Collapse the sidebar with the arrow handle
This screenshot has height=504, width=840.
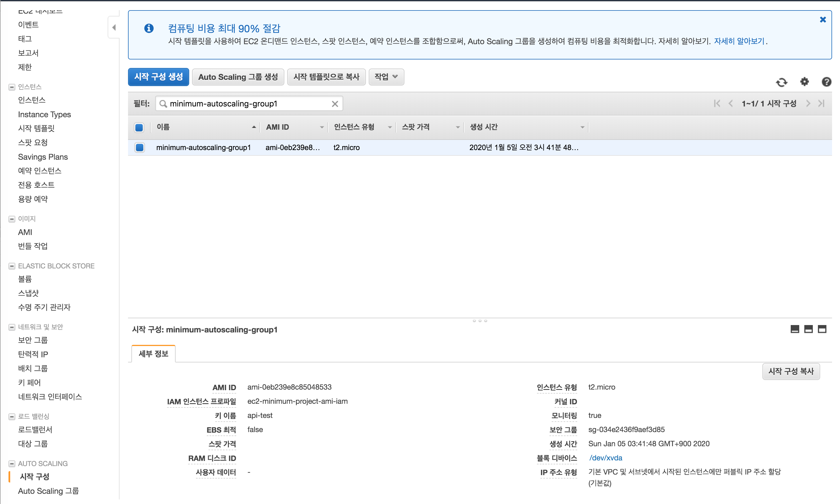(114, 27)
